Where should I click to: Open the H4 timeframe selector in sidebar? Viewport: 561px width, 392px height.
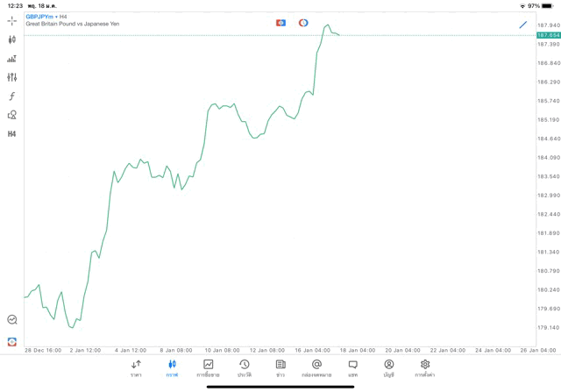pyautogui.click(x=12, y=134)
